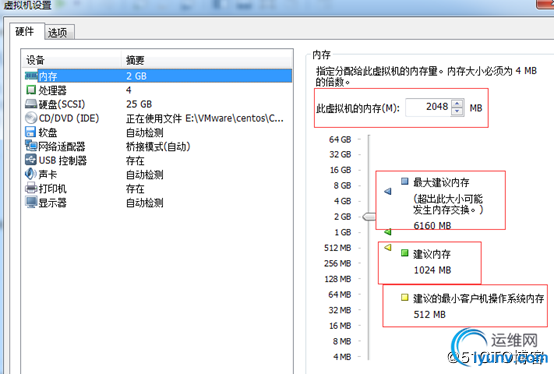Click the memory size input field showing 2048

[428, 107]
